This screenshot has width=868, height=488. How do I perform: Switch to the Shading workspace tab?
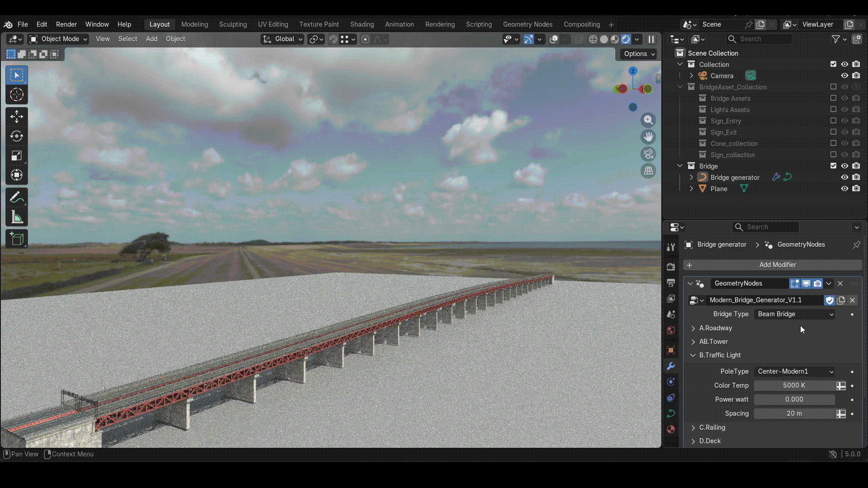point(362,24)
